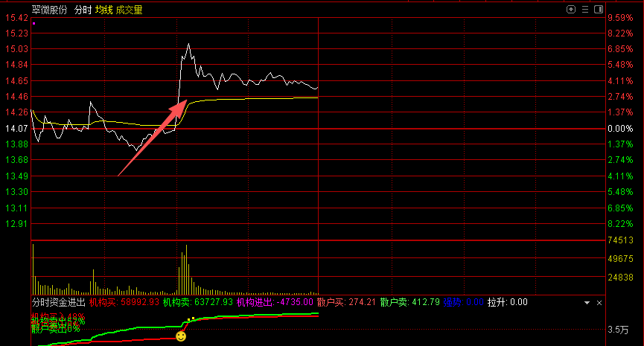The image size is (644, 346).
Task: Select the 机构买 value label
Action: [x=123, y=303]
